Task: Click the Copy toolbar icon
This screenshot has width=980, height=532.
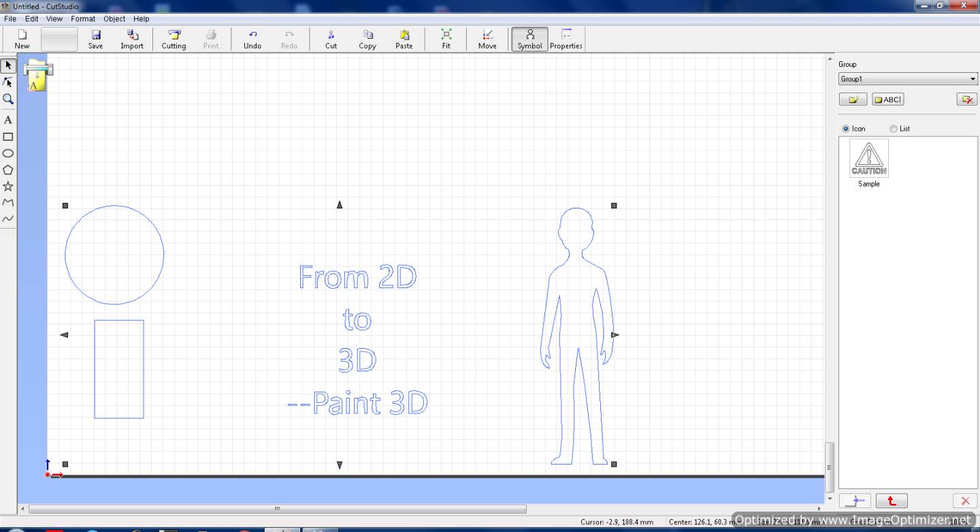Action: pyautogui.click(x=367, y=39)
